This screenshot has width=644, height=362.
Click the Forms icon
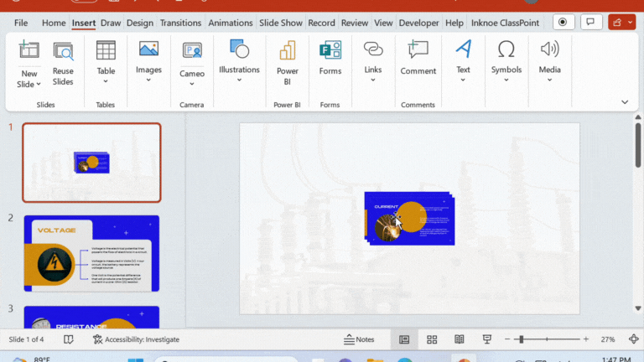coord(330,50)
